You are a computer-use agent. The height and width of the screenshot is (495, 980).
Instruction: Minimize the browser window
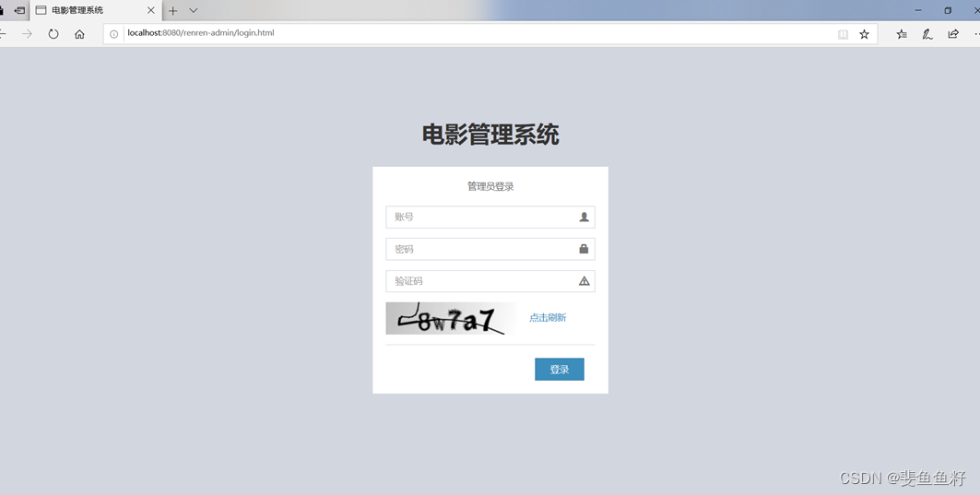(918, 11)
